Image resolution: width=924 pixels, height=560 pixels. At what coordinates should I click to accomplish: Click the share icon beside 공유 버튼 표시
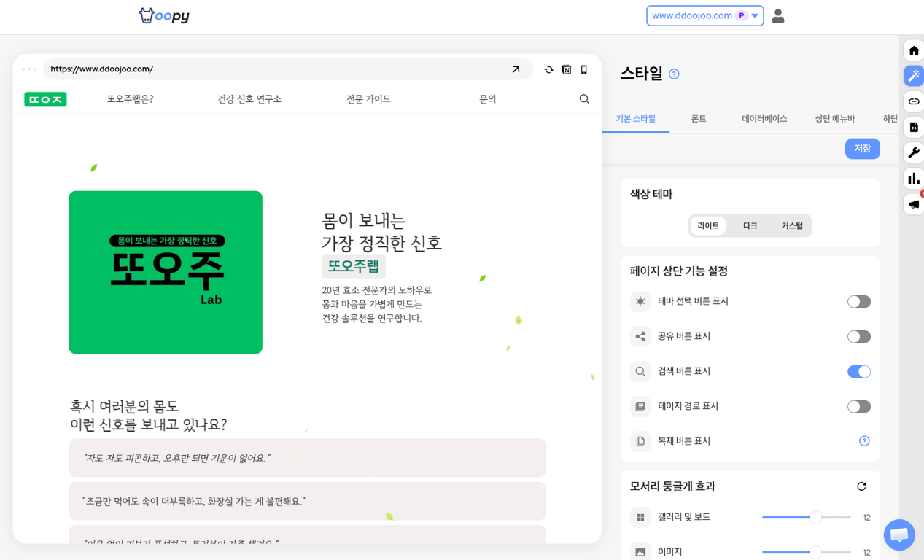(640, 336)
